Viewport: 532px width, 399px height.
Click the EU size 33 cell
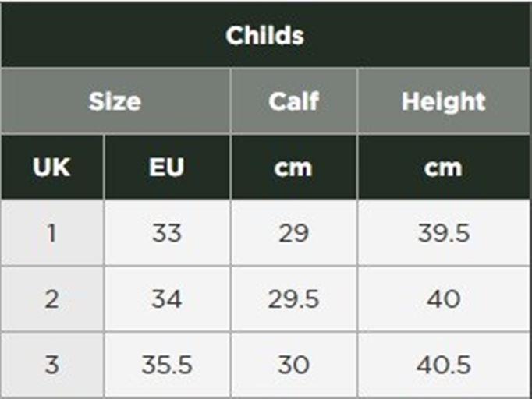pyautogui.click(x=167, y=233)
